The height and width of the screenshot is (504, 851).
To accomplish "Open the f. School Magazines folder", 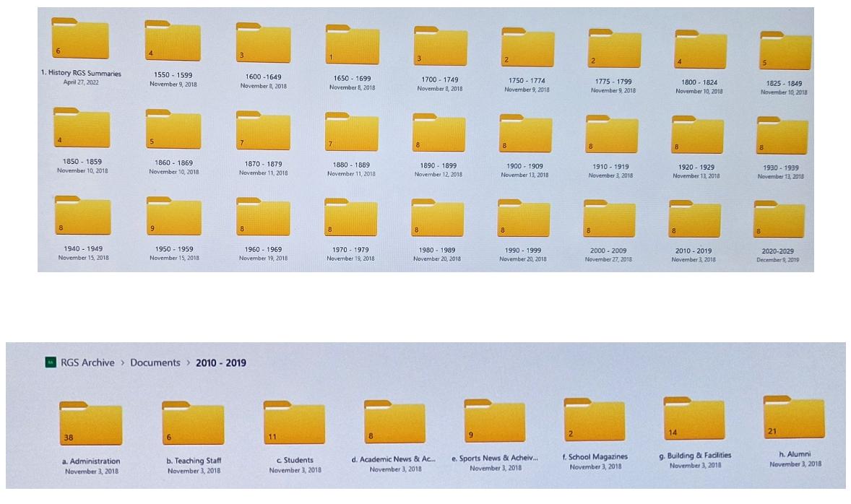I will pyautogui.click(x=595, y=420).
